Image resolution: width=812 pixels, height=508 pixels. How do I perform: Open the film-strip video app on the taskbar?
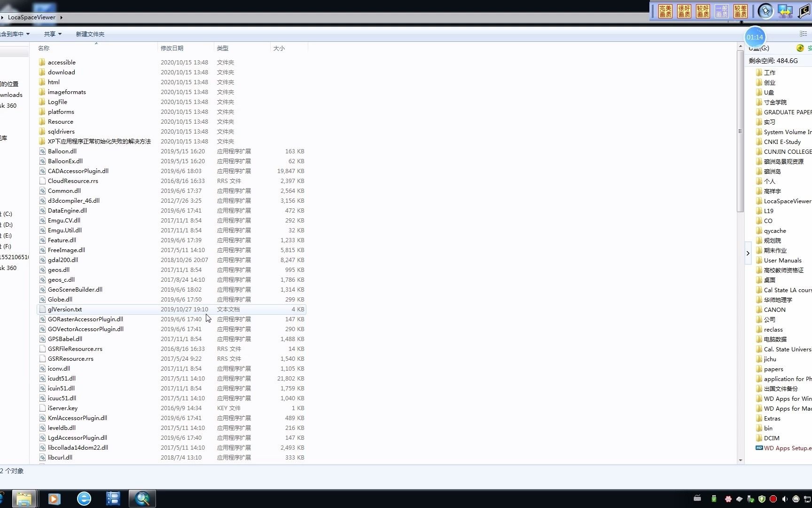(x=113, y=499)
